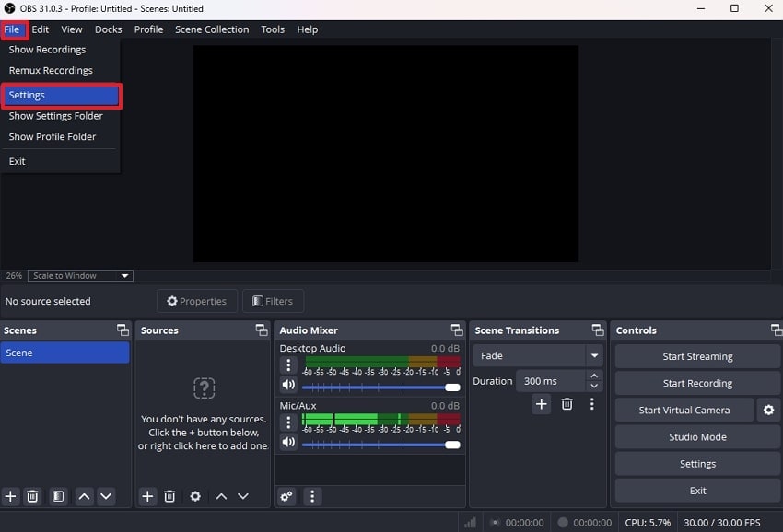Open Fade transition dropdown

click(x=538, y=356)
